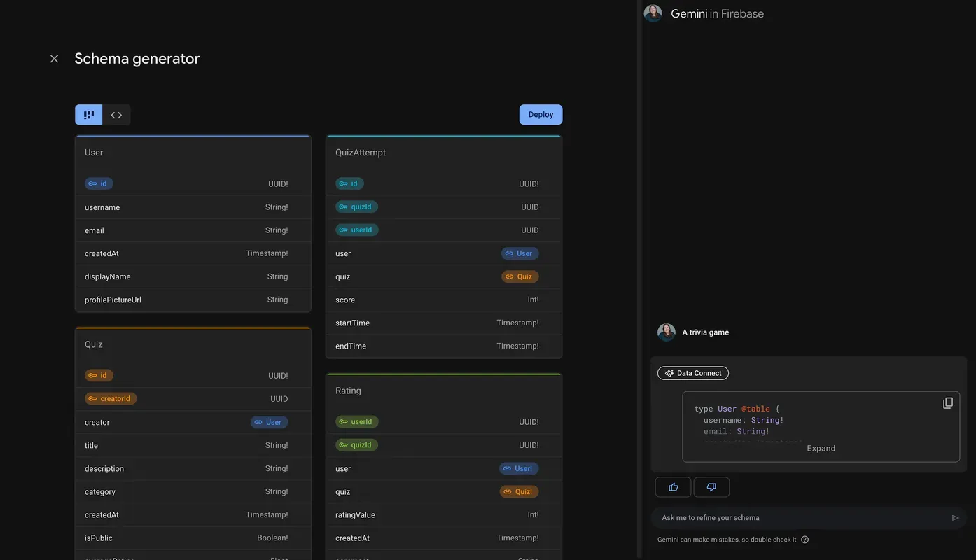Click the profilePictureUrl field row

click(x=193, y=300)
